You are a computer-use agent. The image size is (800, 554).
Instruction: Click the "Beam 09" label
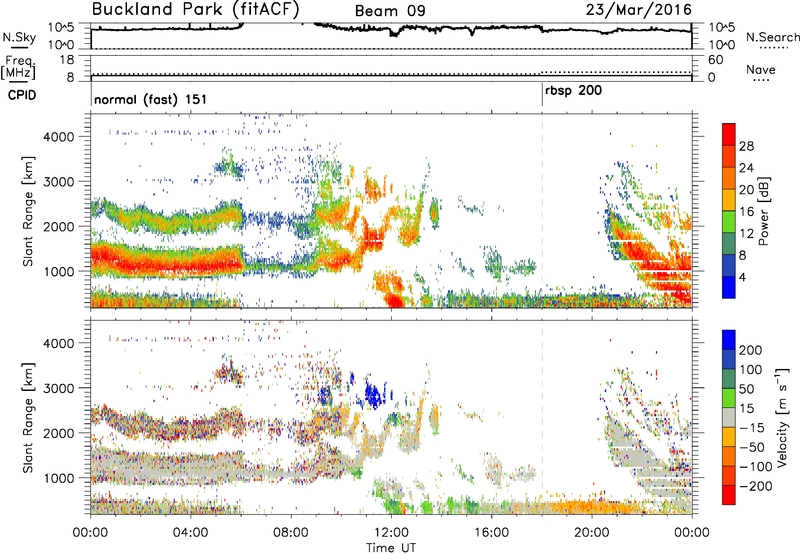(390, 11)
